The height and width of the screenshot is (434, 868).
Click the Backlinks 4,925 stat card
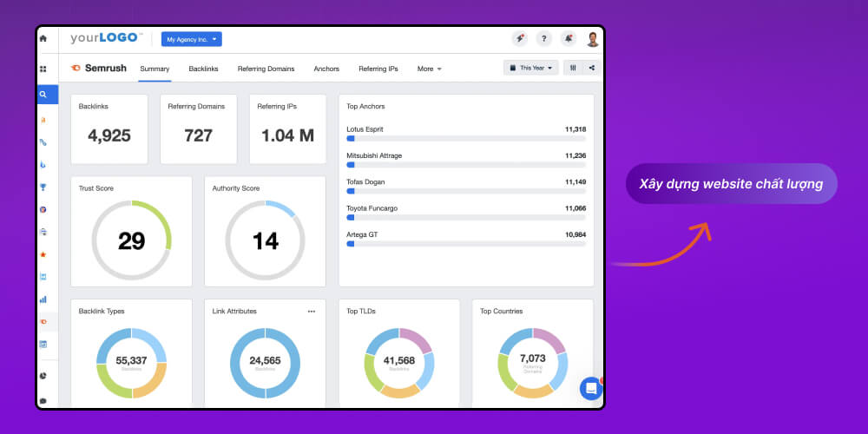pyautogui.click(x=109, y=129)
